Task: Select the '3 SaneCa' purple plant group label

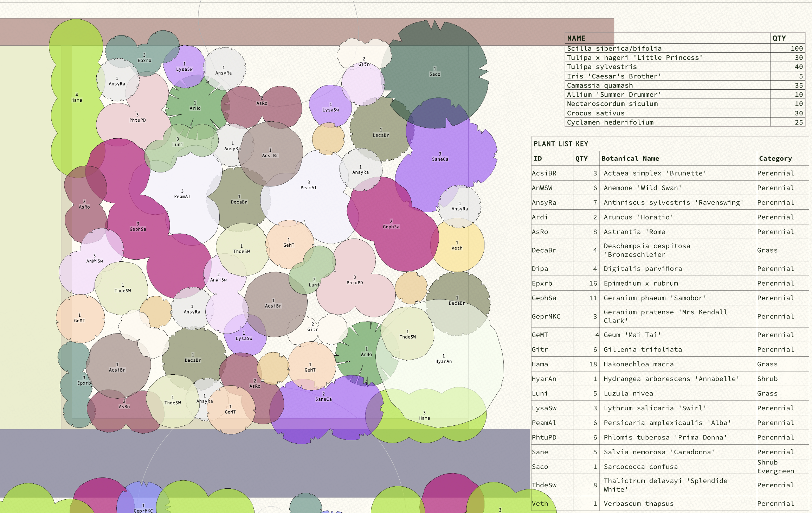Action: (x=440, y=157)
